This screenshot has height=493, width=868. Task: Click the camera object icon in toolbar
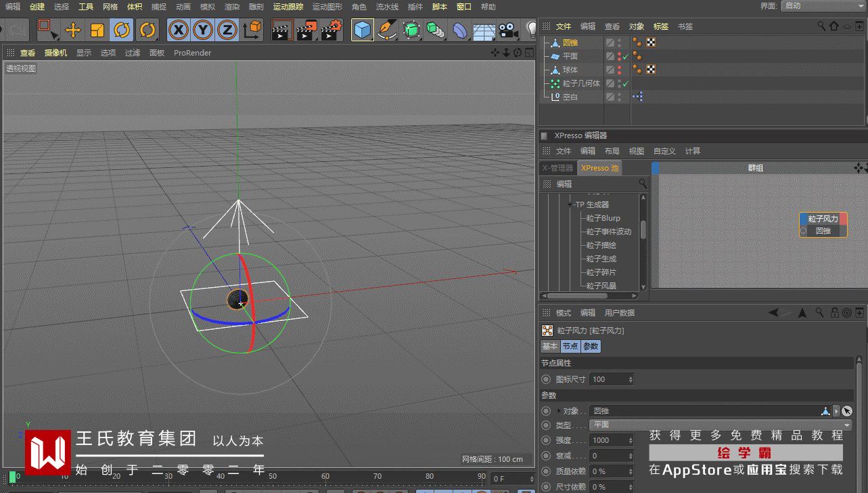click(x=507, y=30)
